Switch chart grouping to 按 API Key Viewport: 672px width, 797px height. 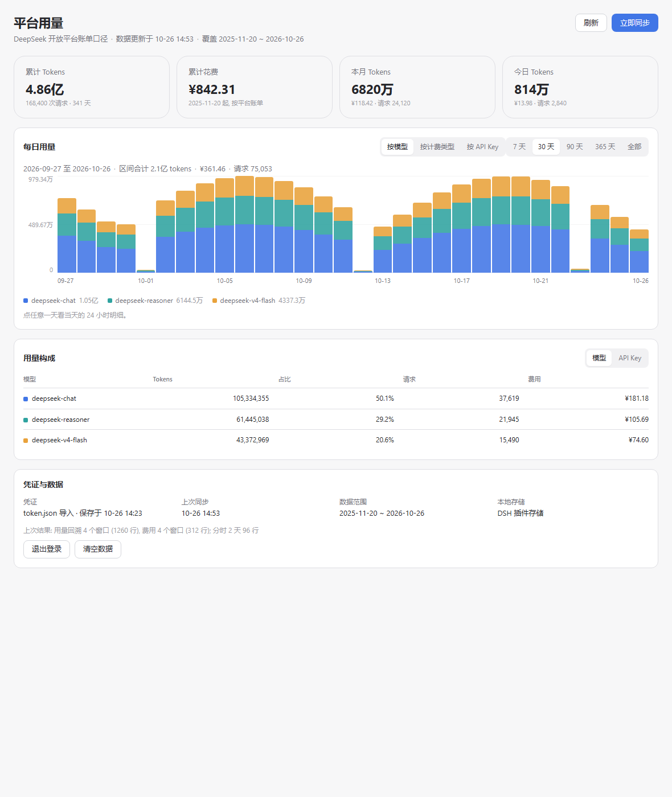[x=482, y=147]
